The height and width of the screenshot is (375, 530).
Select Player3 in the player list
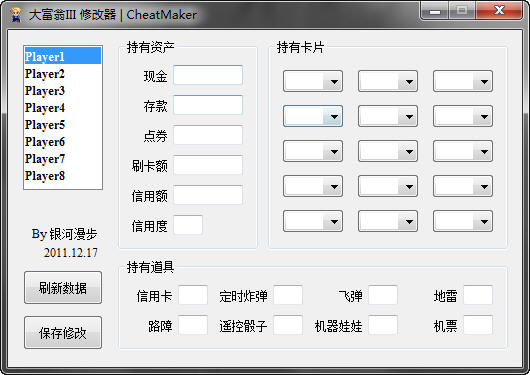pos(63,90)
